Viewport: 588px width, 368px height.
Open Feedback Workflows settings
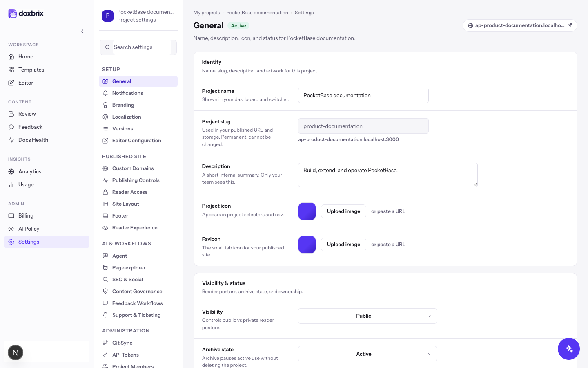(x=138, y=303)
